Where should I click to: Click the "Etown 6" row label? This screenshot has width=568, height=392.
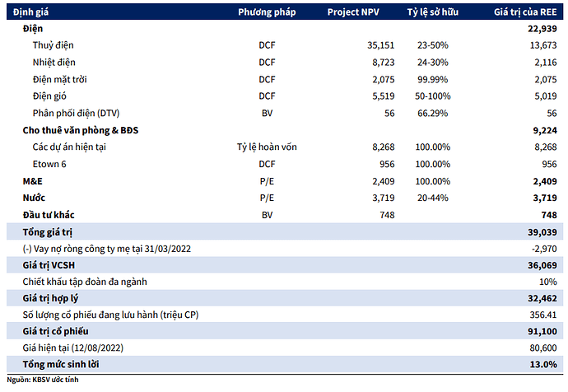click(51, 164)
